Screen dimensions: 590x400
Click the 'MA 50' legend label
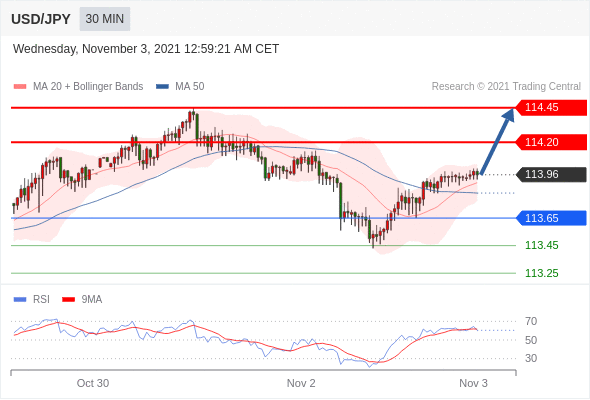click(190, 87)
